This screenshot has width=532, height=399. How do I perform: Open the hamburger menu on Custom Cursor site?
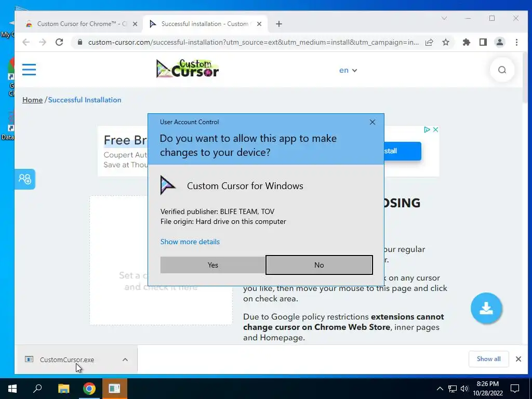[x=29, y=70]
